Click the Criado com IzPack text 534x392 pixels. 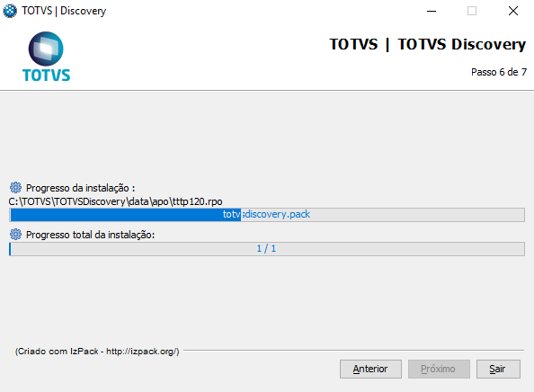click(x=97, y=352)
